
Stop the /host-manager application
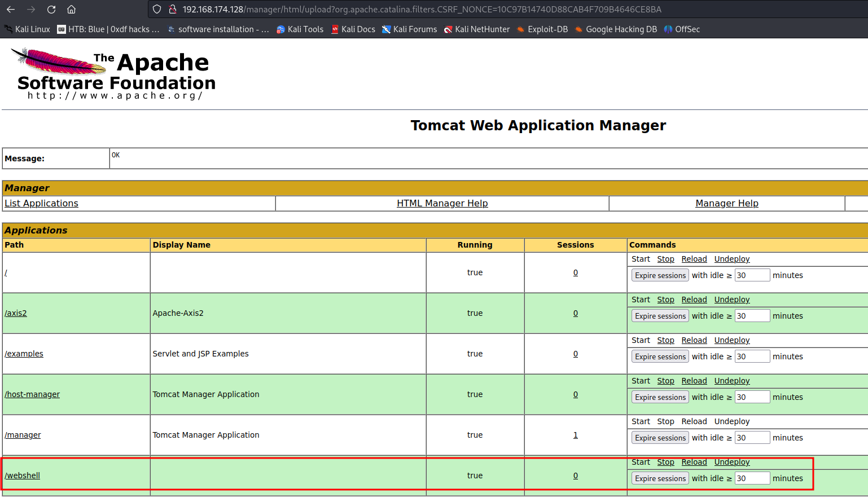click(665, 381)
